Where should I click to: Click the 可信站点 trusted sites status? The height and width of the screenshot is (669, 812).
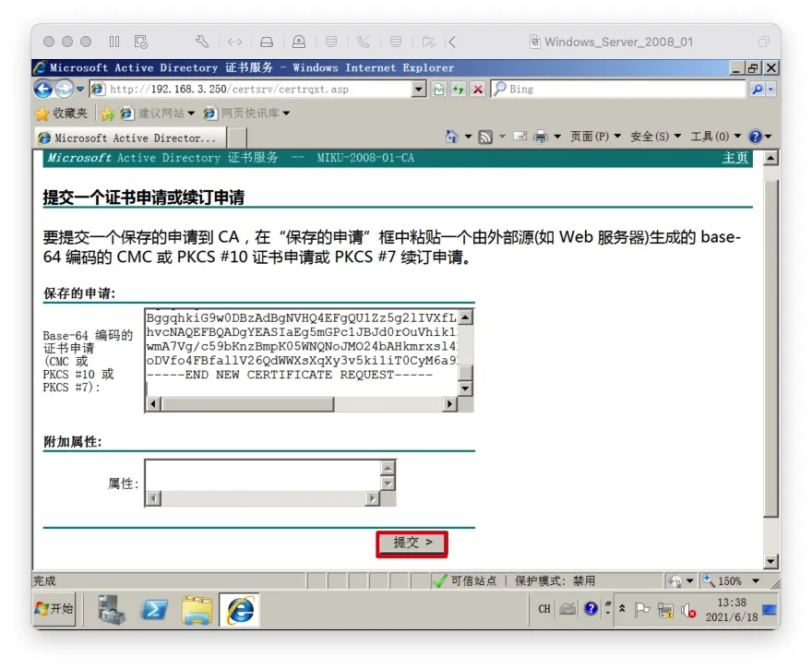pos(466,581)
